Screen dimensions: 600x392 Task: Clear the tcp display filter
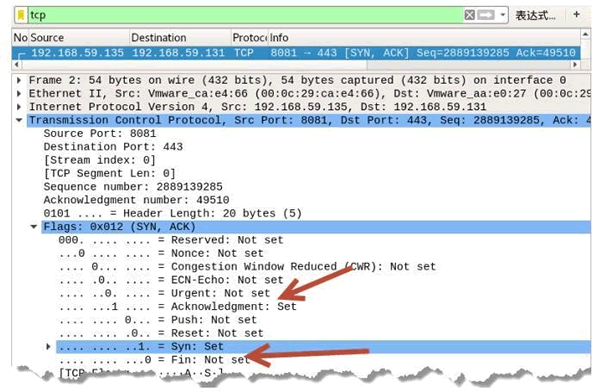point(469,15)
